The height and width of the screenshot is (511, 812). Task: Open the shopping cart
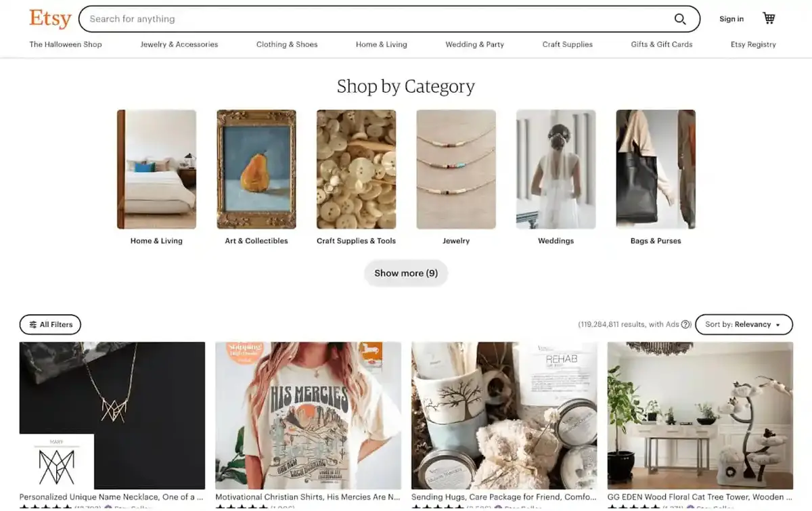(x=769, y=18)
